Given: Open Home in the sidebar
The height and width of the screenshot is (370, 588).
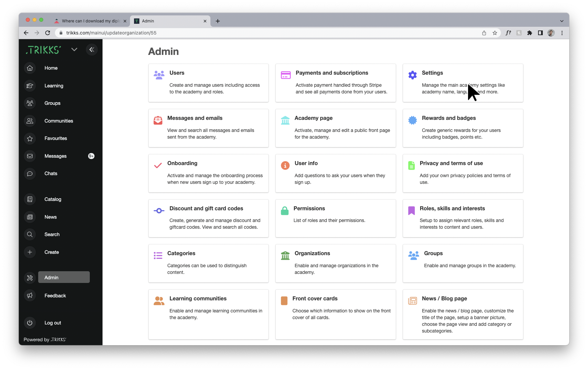Looking at the screenshot, I should tap(51, 68).
